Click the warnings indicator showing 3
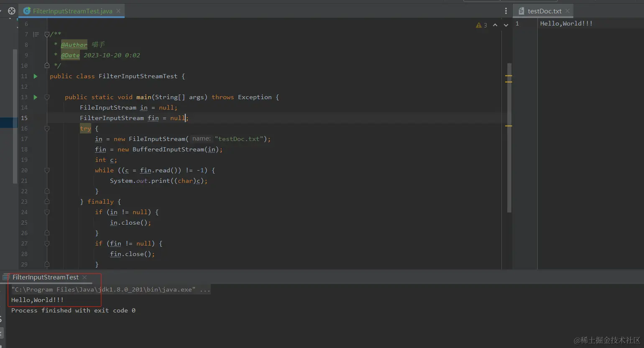Viewport: 644px width, 348px height. [x=481, y=25]
